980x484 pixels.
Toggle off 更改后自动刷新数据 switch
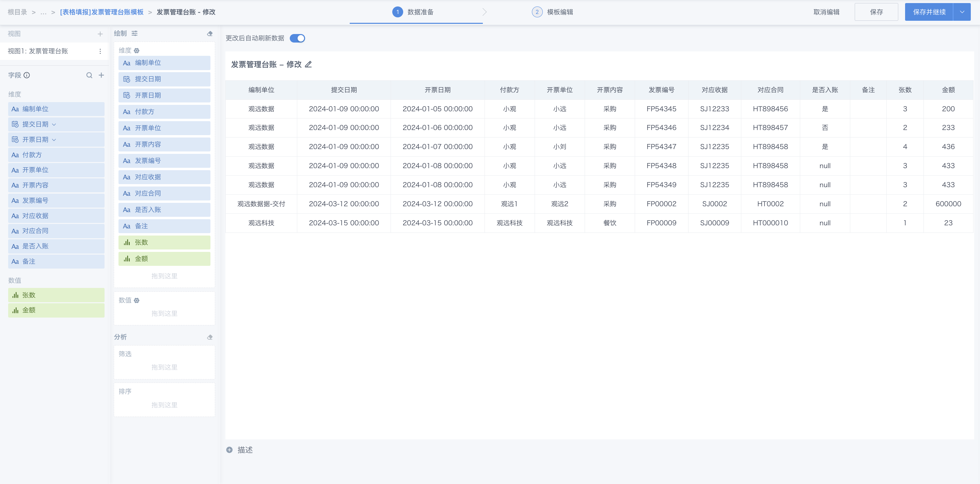(297, 38)
